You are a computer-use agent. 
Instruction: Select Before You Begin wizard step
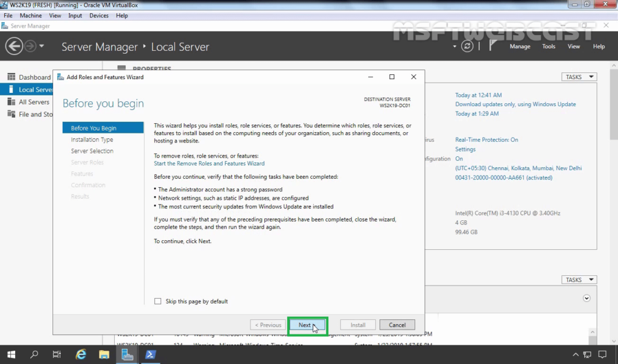103,128
